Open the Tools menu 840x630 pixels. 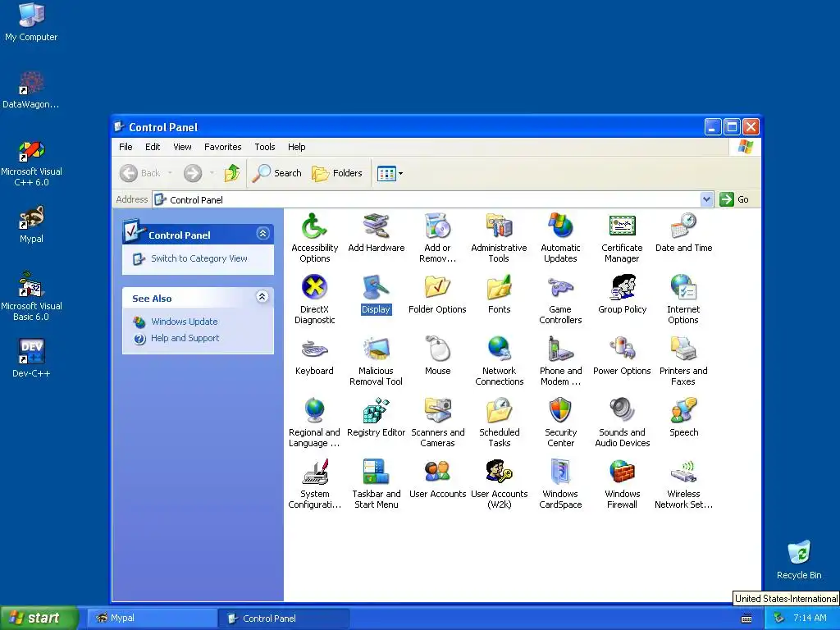tap(265, 147)
